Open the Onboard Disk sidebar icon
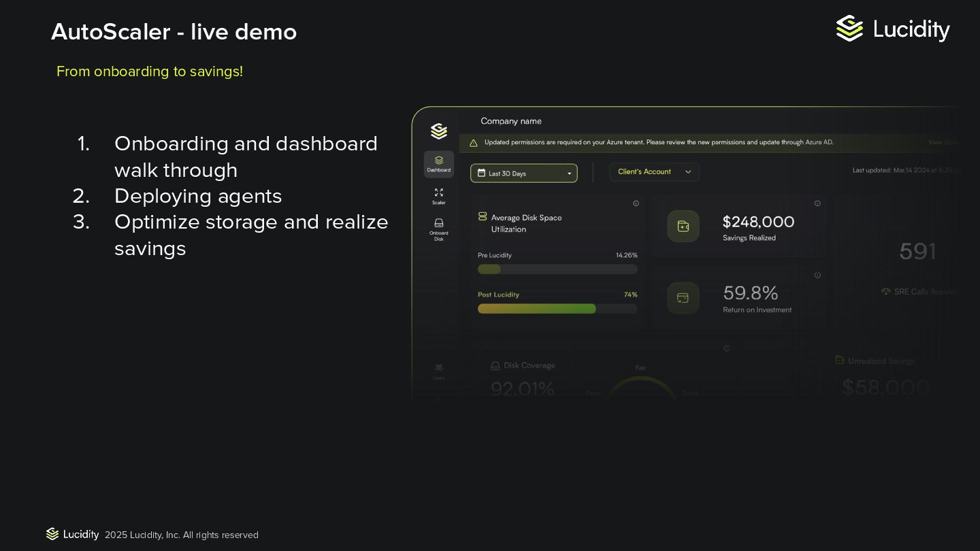The width and height of the screenshot is (980, 551). 439,229
